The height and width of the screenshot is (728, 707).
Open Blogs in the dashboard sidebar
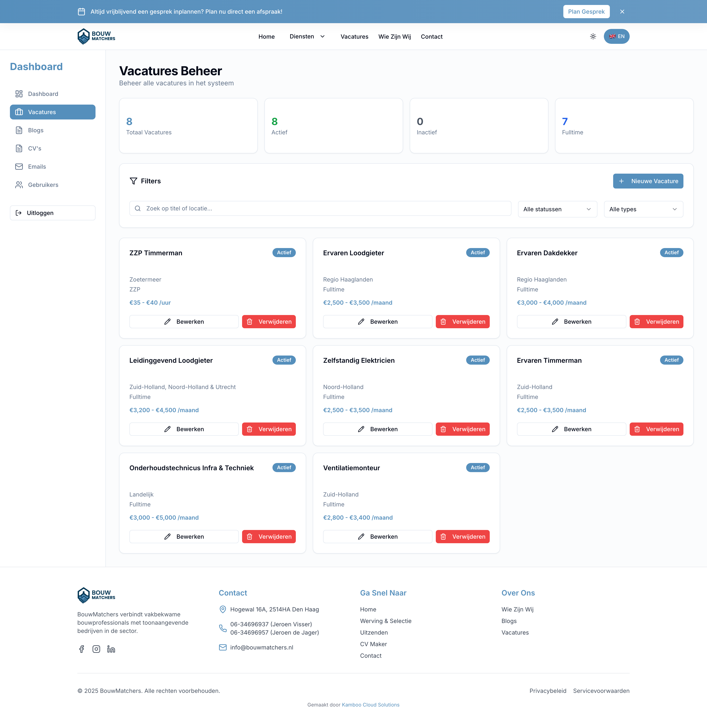36,130
